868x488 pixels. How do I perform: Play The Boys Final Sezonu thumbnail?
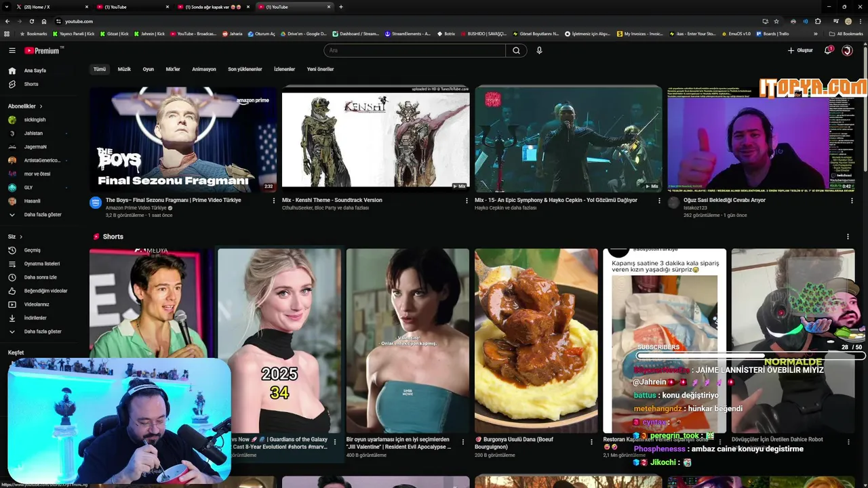183,139
